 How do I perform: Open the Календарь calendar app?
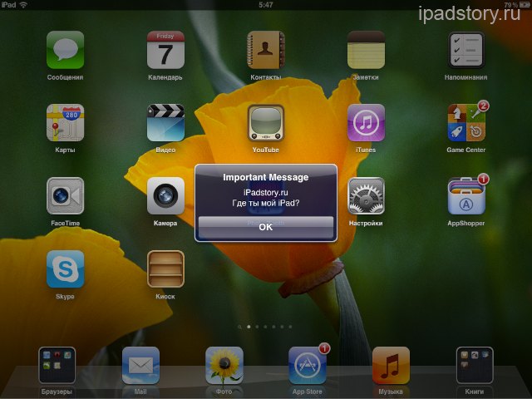pyautogui.click(x=165, y=50)
